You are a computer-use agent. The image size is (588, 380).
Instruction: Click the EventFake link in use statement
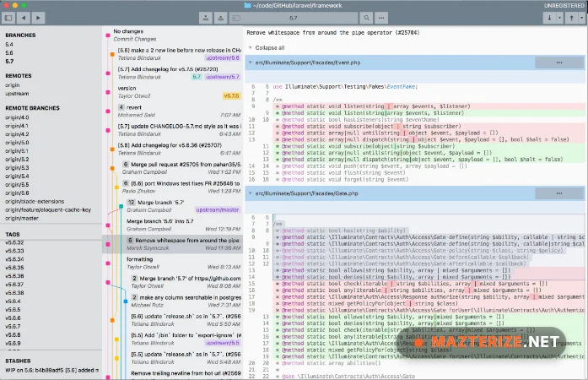point(401,87)
